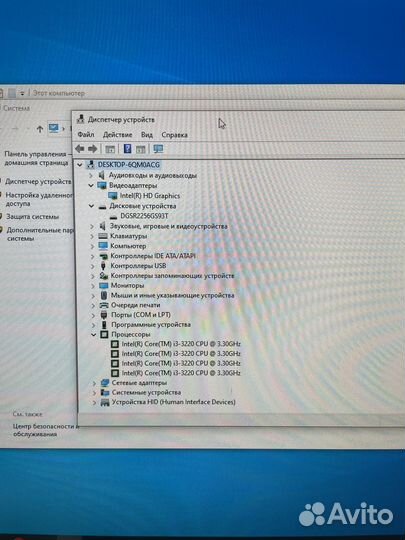Open the Вид menu
The height and width of the screenshot is (540, 405).
point(147,135)
